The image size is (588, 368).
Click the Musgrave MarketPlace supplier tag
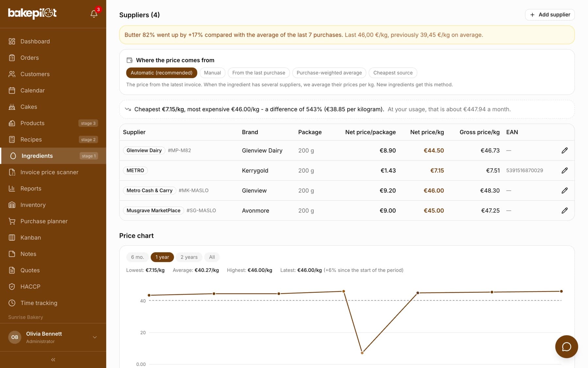click(154, 210)
